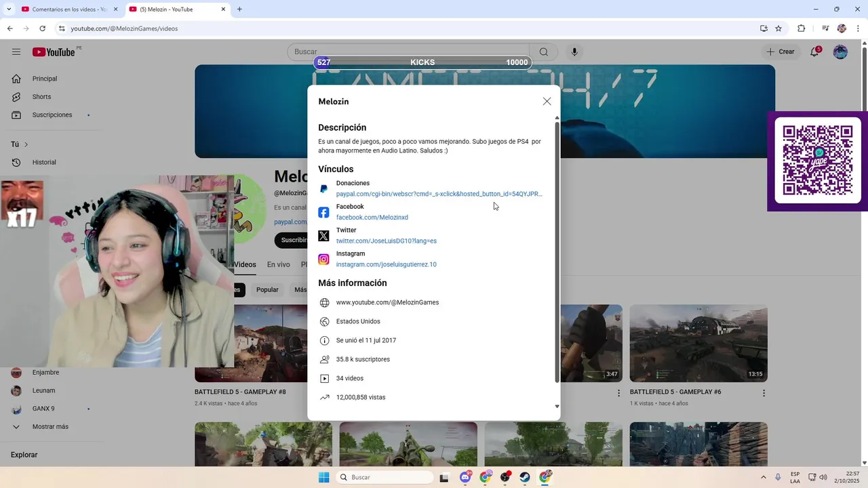
Task: Click the '35.8 k suscriptores' text
Action: (363, 359)
